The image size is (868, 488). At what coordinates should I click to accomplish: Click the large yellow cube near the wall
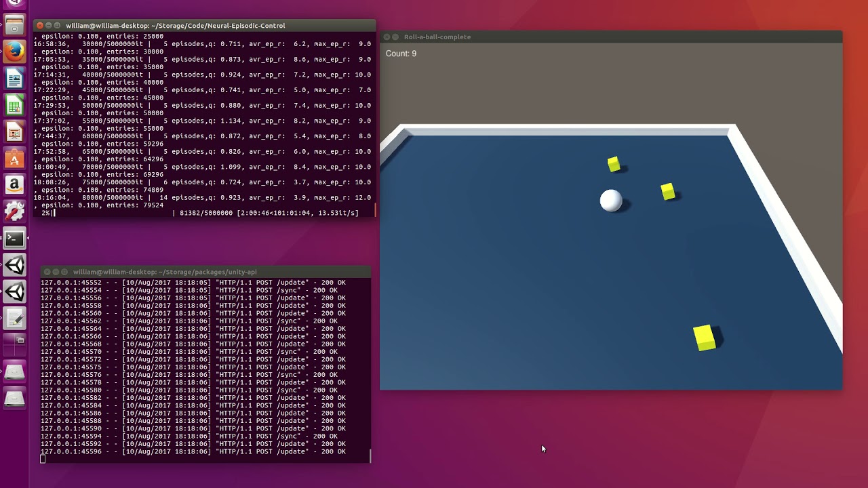(705, 338)
